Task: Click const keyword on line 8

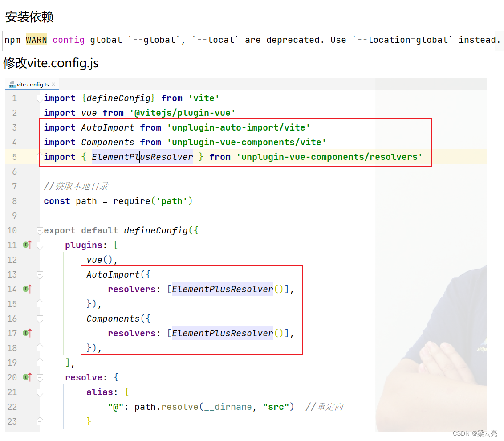Action: click(57, 201)
